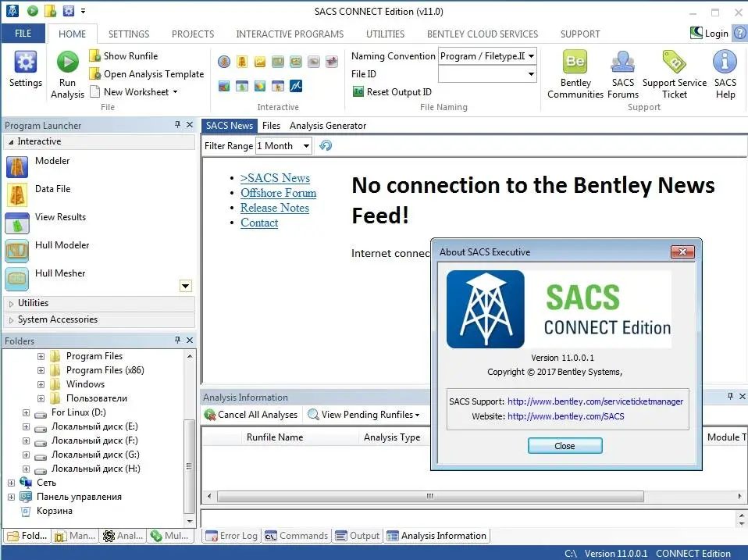Open the UTILITIES ribbon tab
This screenshot has width=748, height=560.
tap(385, 34)
